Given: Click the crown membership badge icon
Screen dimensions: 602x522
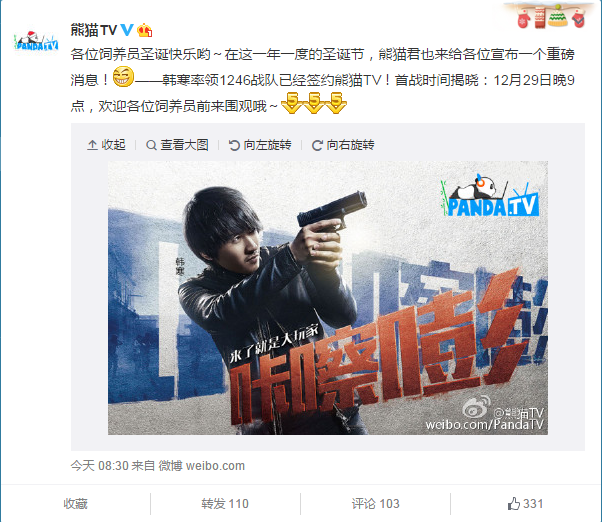Looking at the screenshot, I should coord(145,30).
